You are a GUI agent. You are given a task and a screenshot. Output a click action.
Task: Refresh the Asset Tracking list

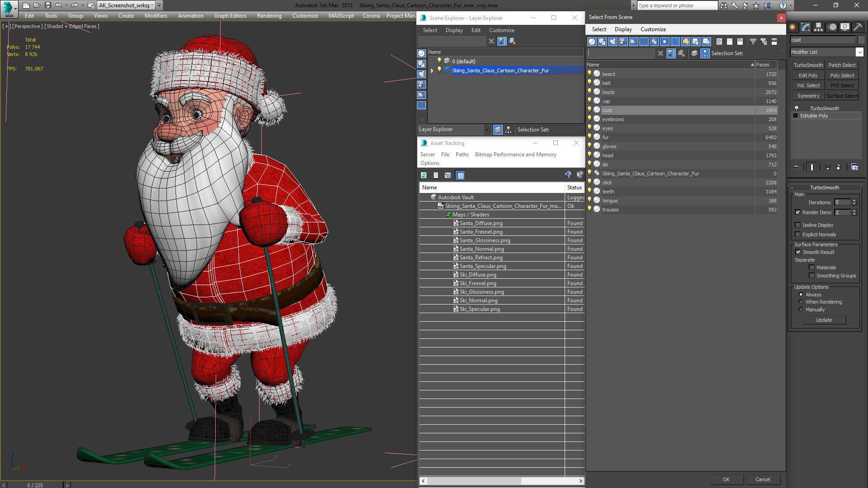click(x=424, y=175)
